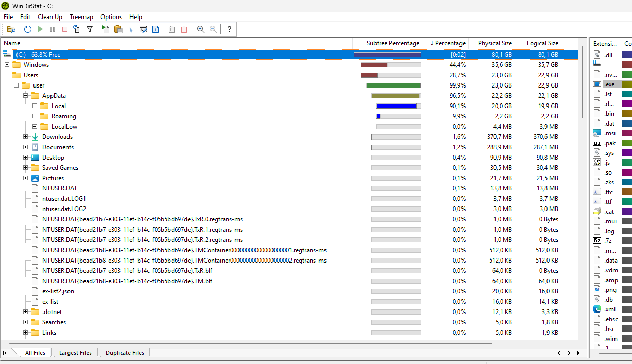Collapse the Users folder
The width and height of the screenshot is (632, 364).
pos(7,75)
